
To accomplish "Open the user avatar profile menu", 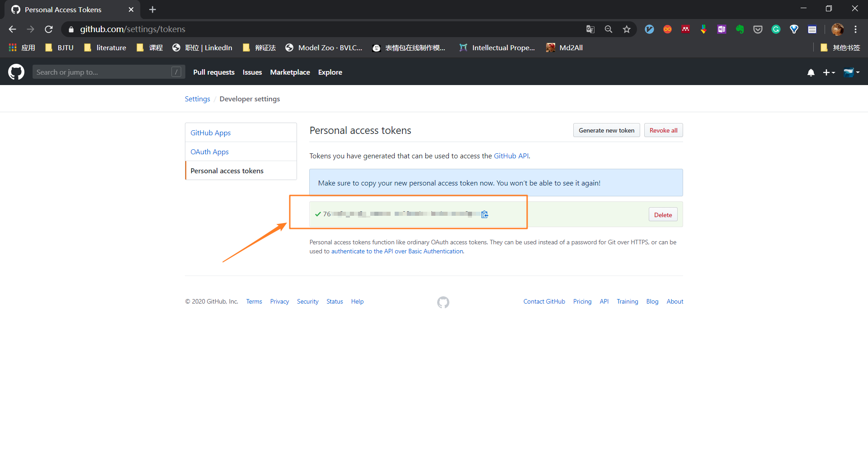I will coord(851,72).
